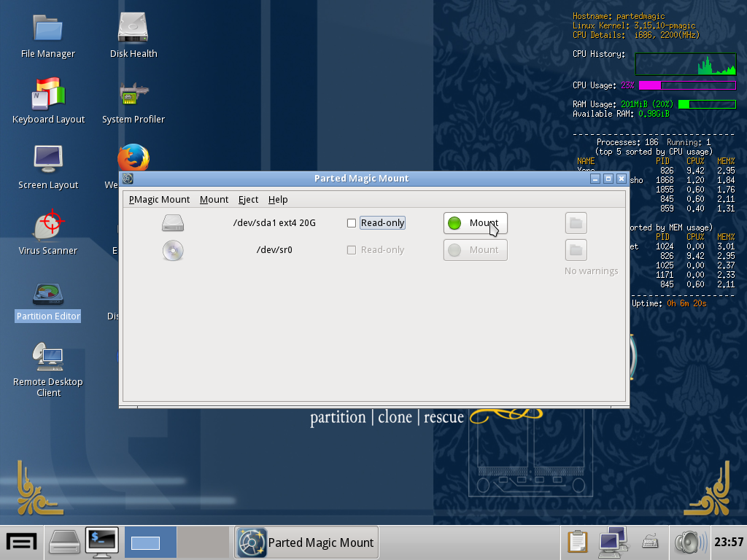Switch to the first workspace in pager

click(150, 542)
